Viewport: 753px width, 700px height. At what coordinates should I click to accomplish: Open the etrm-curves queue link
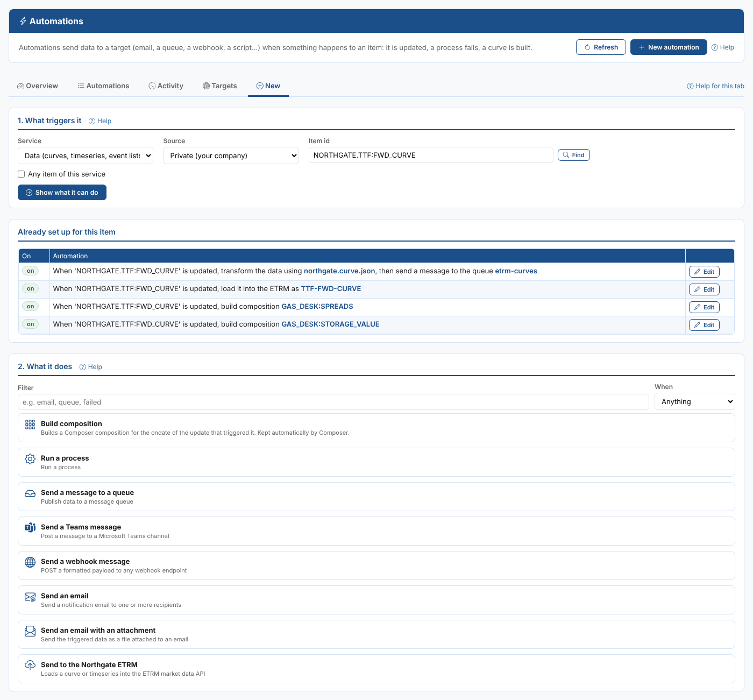click(x=516, y=271)
